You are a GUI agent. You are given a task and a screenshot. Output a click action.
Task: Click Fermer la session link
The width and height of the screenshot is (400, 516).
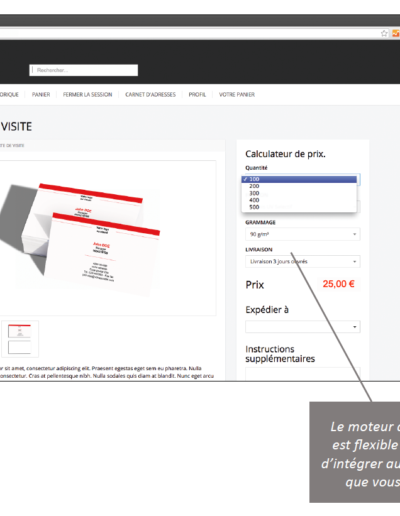click(88, 95)
